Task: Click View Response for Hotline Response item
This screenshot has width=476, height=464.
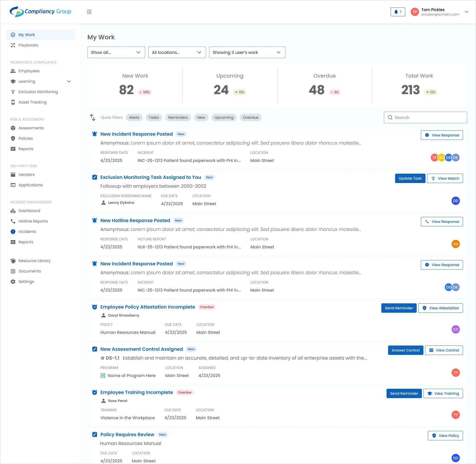Action: point(442,222)
